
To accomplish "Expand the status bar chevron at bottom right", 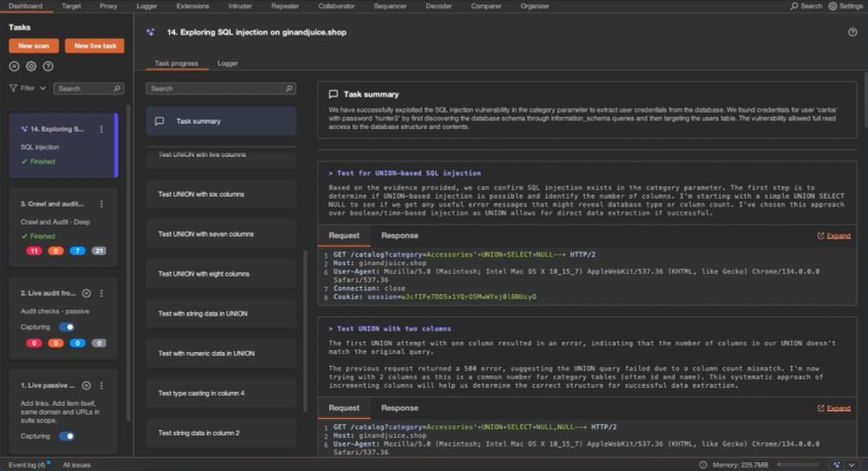I will tap(852, 465).
